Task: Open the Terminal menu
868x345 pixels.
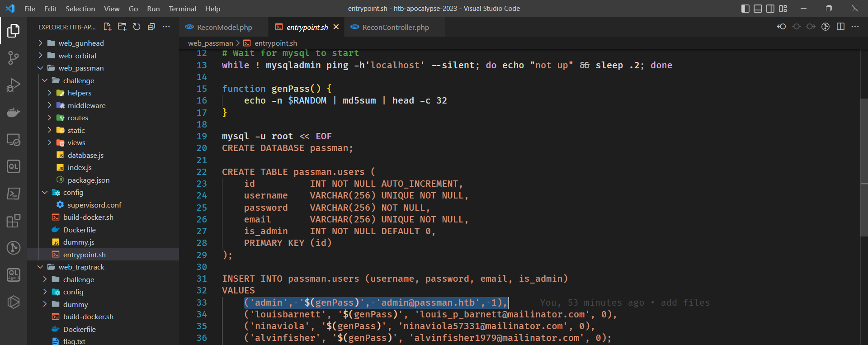Action: coord(182,9)
